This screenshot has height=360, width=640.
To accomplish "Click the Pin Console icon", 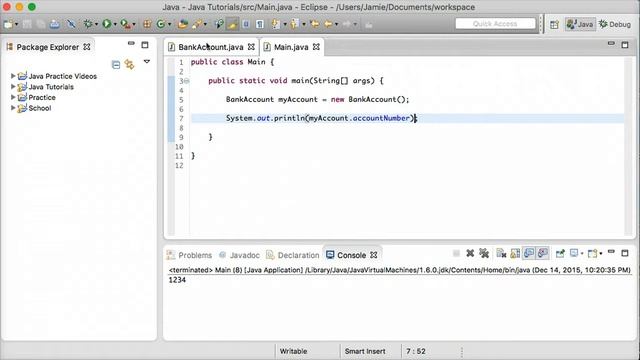I will 560,253.
